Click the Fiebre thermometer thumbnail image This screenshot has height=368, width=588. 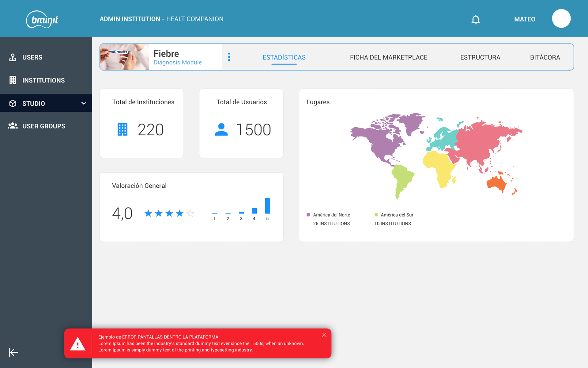point(124,57)
